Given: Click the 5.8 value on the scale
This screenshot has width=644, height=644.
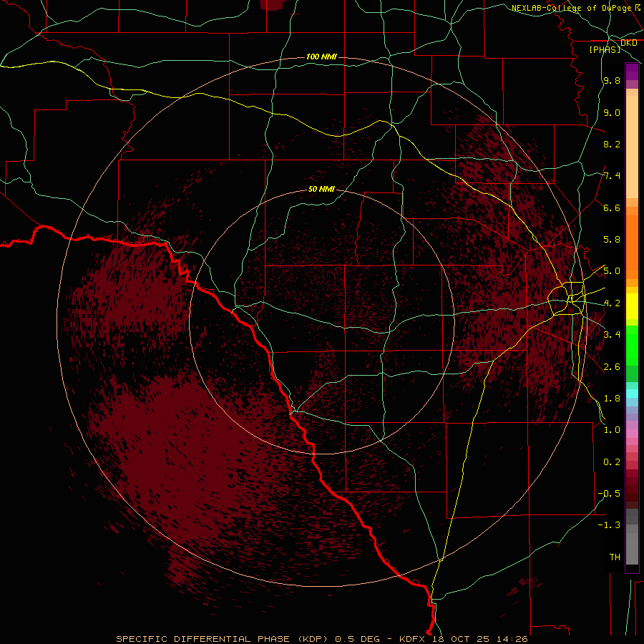Looking at the screenshot, I should click(x=612, y=240).
